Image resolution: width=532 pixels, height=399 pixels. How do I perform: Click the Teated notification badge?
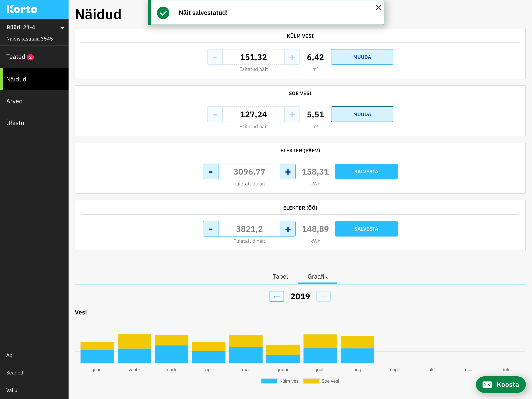pyautogui.click(x=30, y=57)
